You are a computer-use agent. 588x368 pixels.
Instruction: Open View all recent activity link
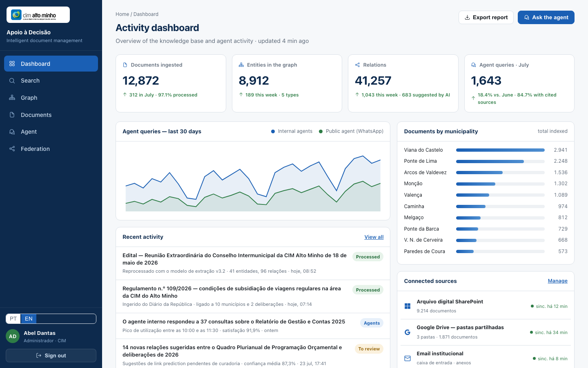pos(374,237)
